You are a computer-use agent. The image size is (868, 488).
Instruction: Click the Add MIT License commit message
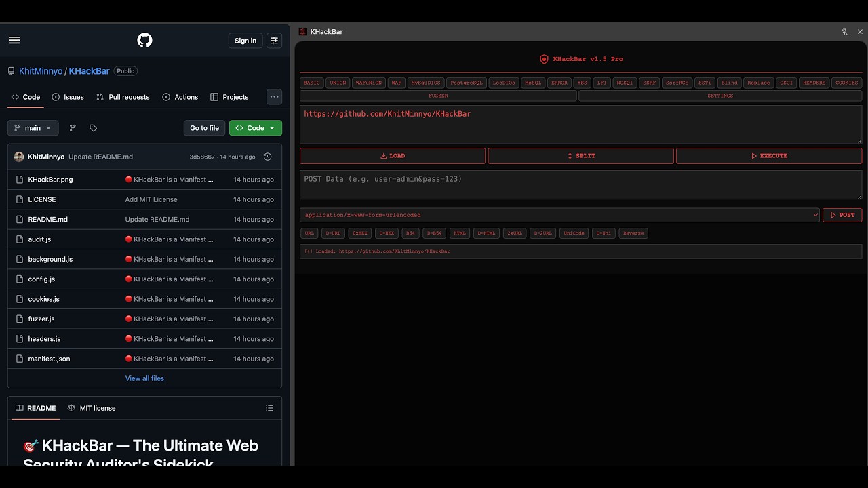[x=151, y=199]
